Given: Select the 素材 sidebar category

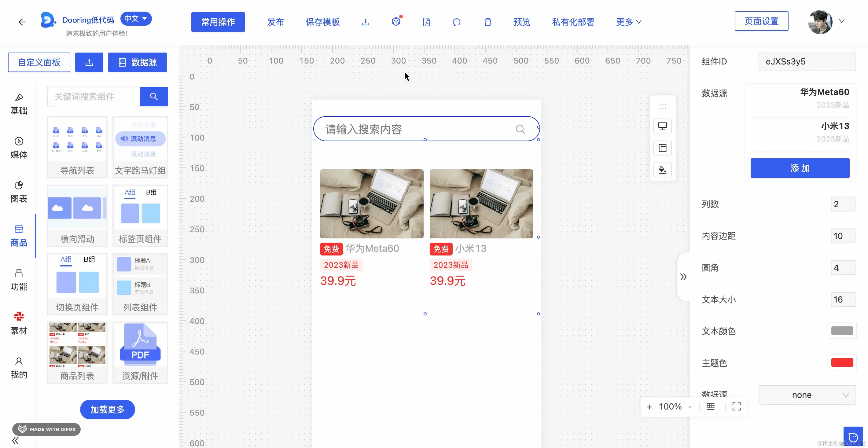Looking at the screenshot, I should tap(19, 324).
